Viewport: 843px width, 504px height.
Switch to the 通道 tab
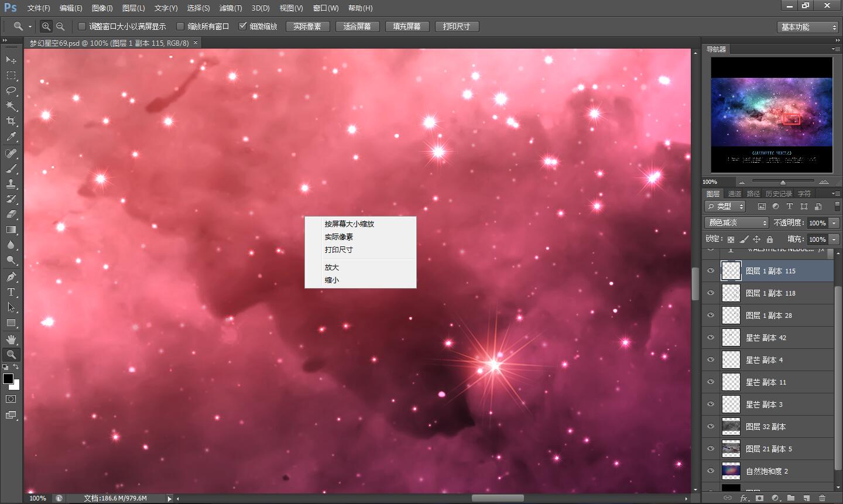click(x=734, y=194)
